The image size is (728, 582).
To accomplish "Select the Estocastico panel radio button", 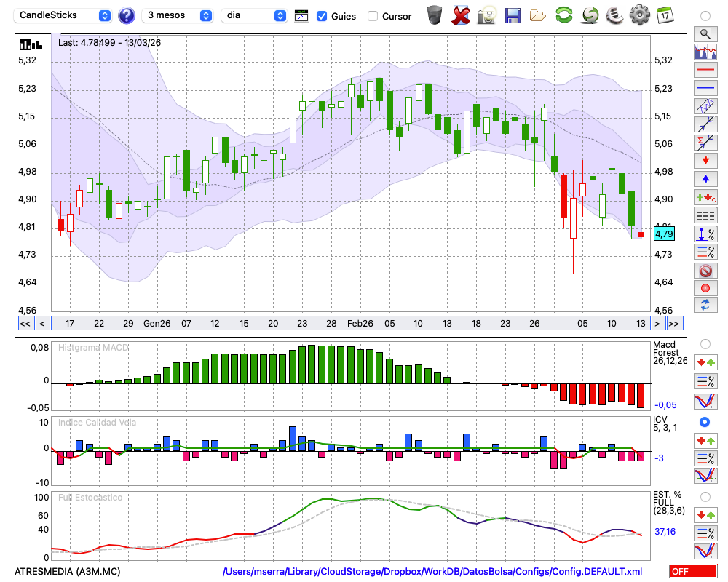I will point(705,497).
